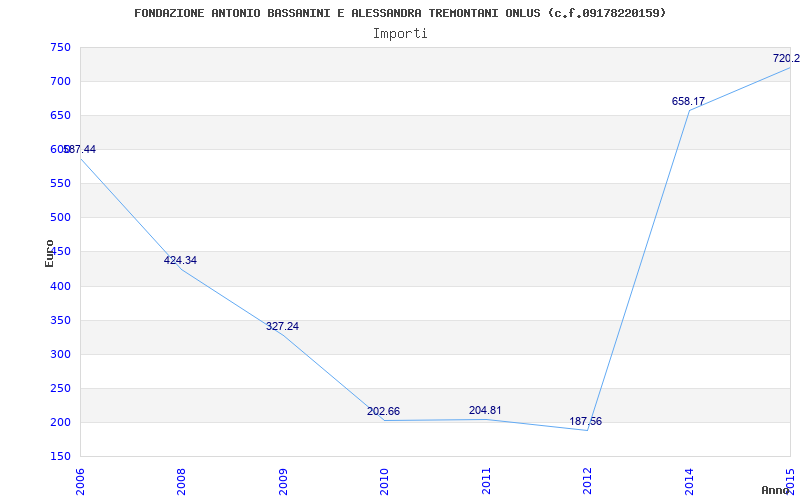Click the 500 y-axis tick label
The image size is (800, 500).
tap(60, 217)
